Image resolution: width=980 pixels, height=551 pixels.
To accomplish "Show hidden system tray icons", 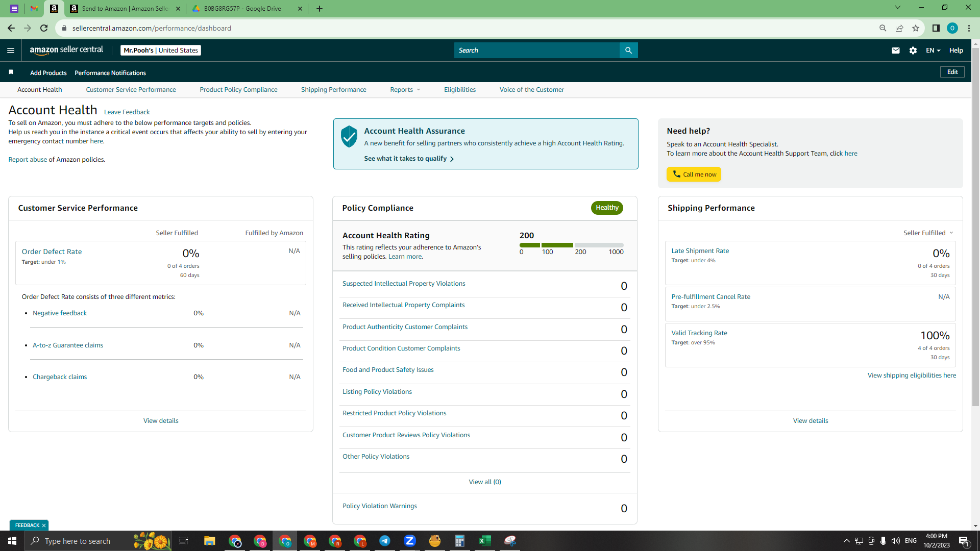I will [846, 541].
